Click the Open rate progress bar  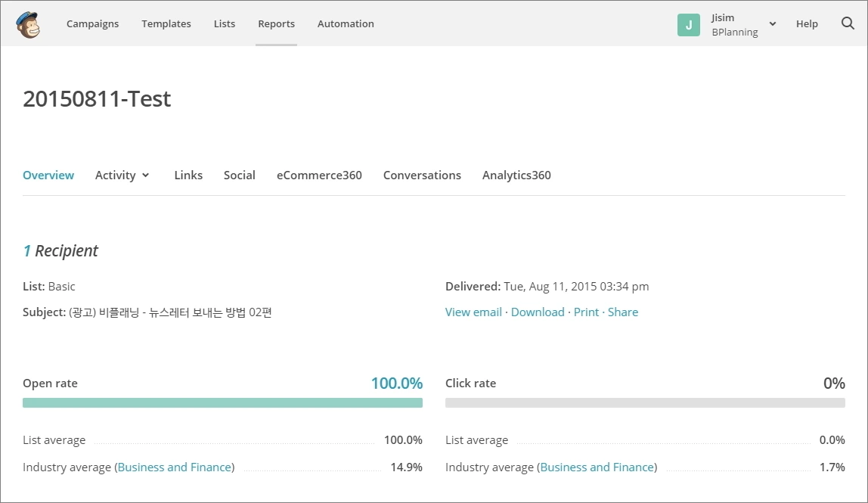222,403
